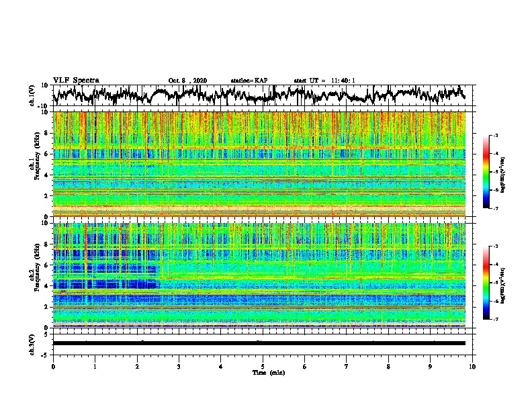Image resolution: width=532 pixels, height=411 pixels.
Task: Click the ch.1 spectrogram color scale bar
Action: click(486, 172)
